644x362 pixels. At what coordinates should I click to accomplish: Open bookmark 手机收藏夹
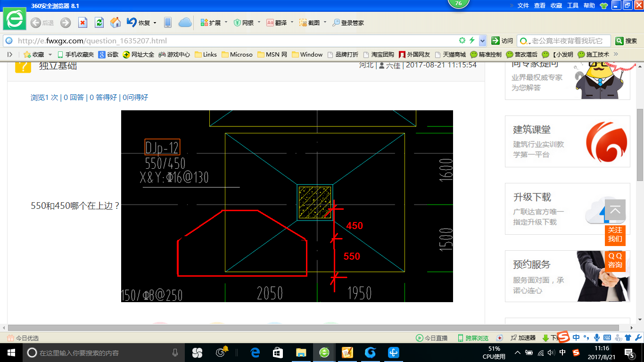tap(75, 54)
